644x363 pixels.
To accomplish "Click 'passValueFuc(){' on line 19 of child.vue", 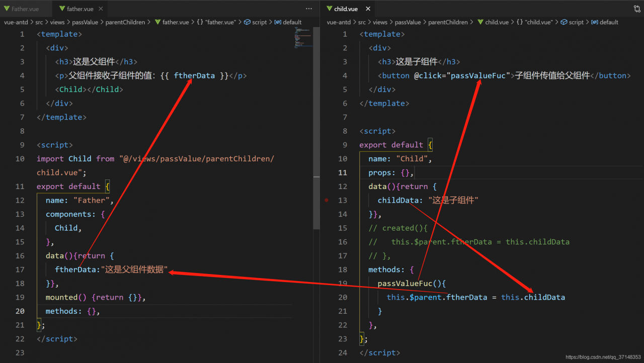I will point(412,284).
